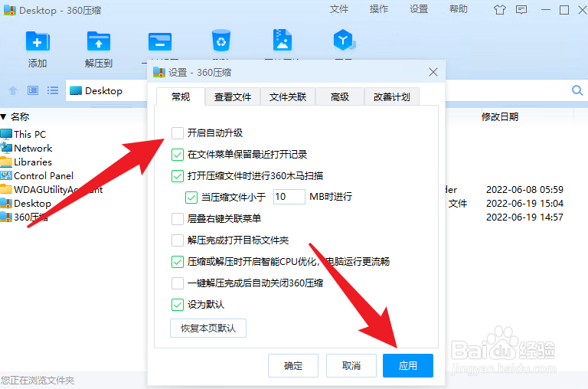
Task: Enable 层叠右键关联菜单 checkbox
Action: (178, 219)
